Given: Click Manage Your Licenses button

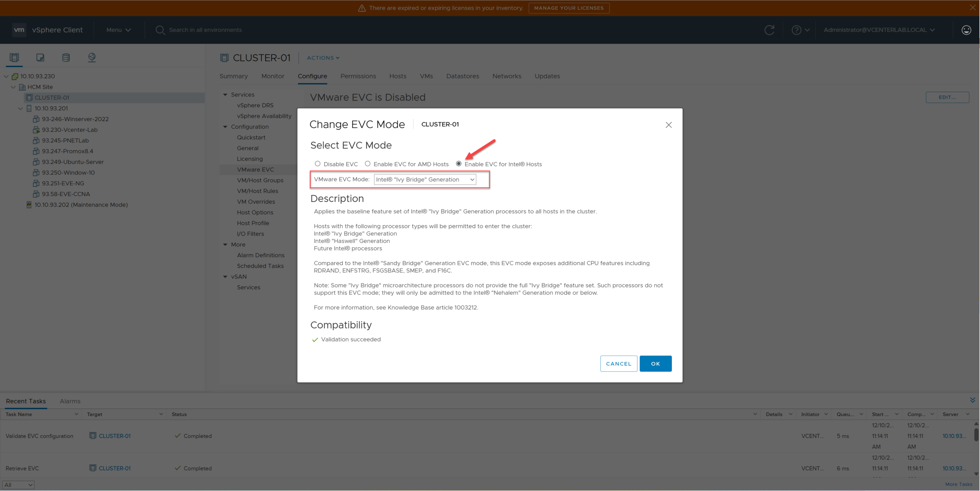Looking at the screenshot, I should click(x=568, y=8).
